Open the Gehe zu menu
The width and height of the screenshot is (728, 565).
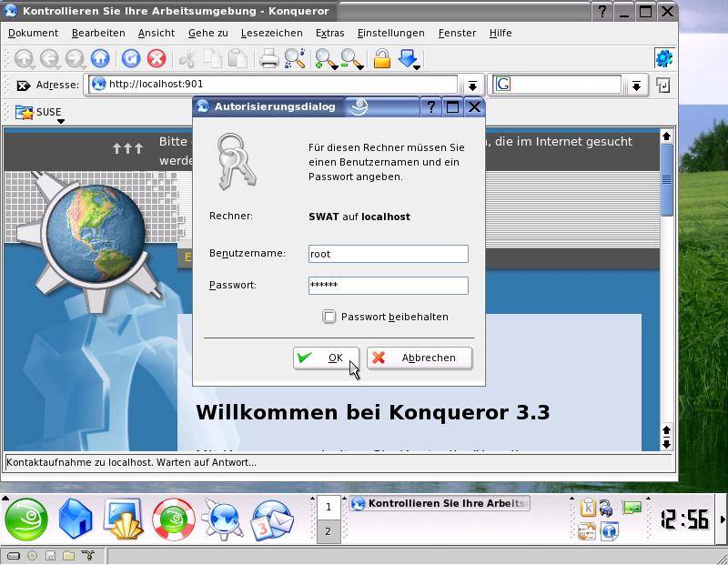point(208,33)
